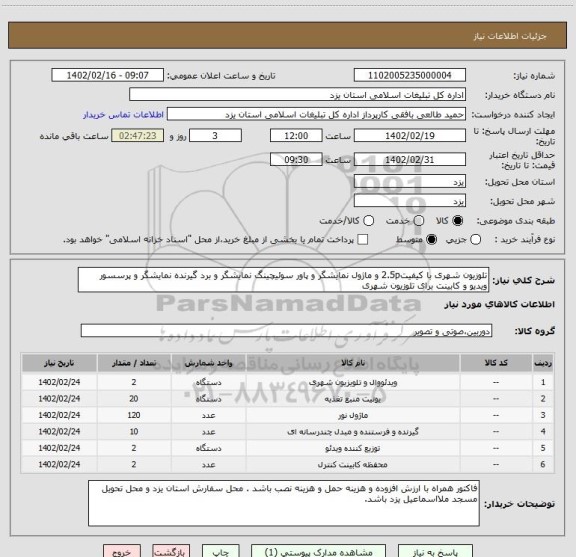Viewport: 576px width, 557px height.
Task: Click the پاسخ به نیاز button
Action: tap(435, 551)
